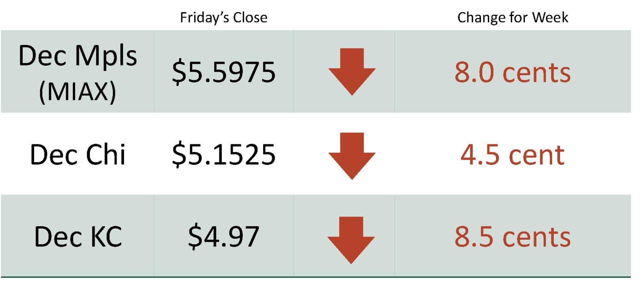Screen dimensions: 644x285
Task: Click the 8.0 cents weekly change
Action: coord(513,72)
